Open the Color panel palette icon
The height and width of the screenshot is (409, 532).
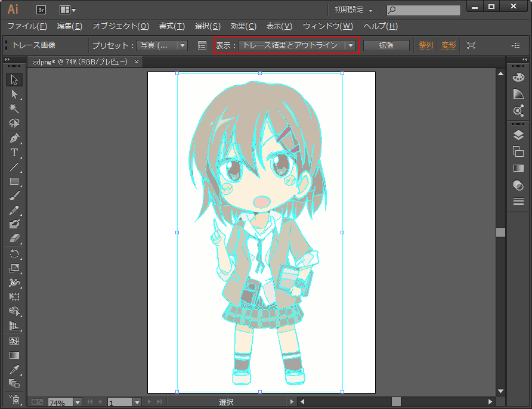click(518, 78)
